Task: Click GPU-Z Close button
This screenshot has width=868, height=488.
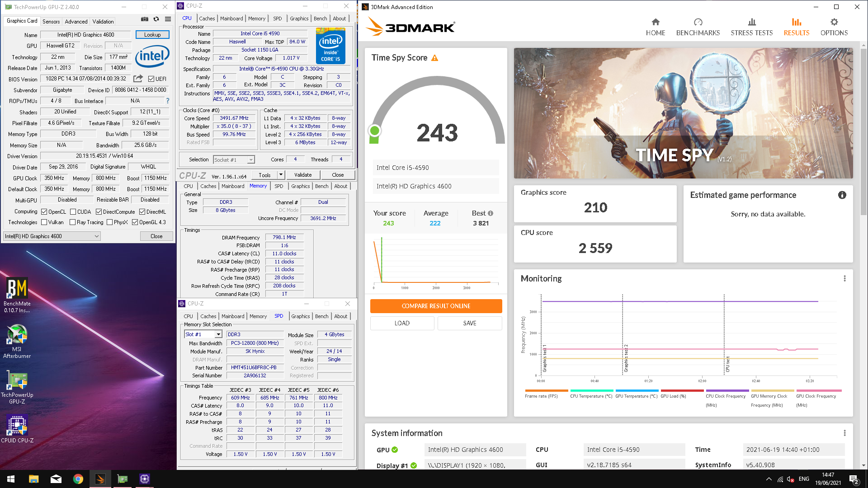Action: click(x=156, y=236)
